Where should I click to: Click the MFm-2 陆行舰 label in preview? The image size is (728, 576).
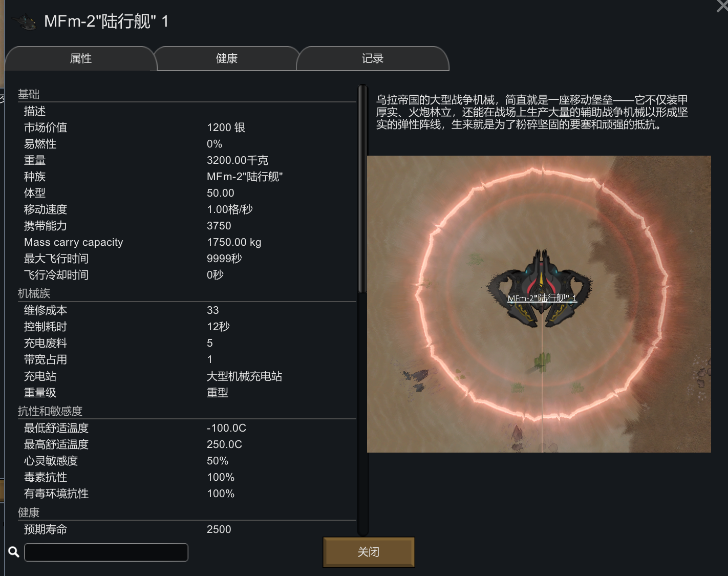click(542, 298)
